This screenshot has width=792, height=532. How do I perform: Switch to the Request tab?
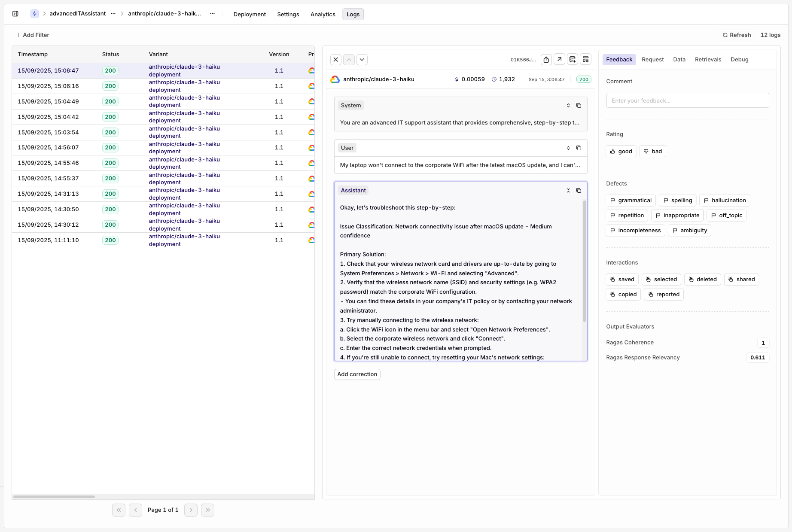653,60
